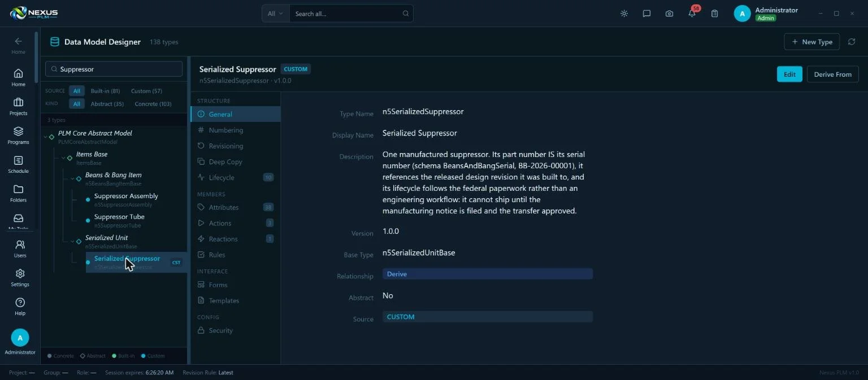
Task: Select the All kind filter
Action: (x=77, y=104)
